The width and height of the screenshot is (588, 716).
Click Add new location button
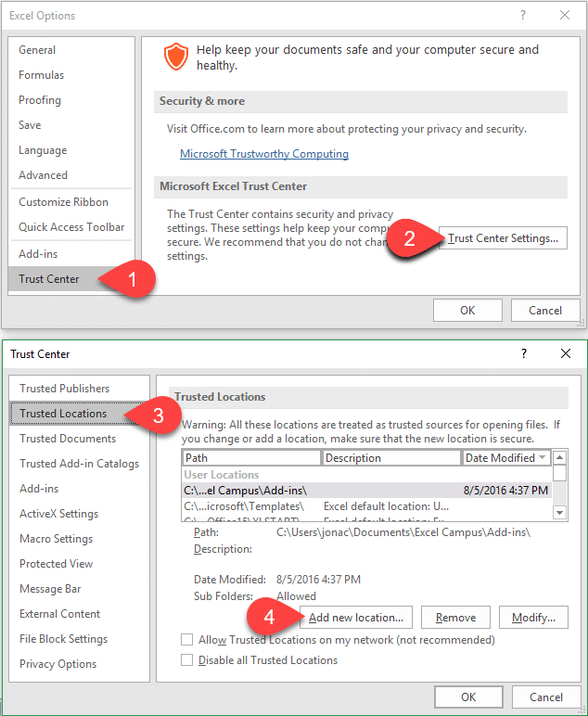click(356, 617)
